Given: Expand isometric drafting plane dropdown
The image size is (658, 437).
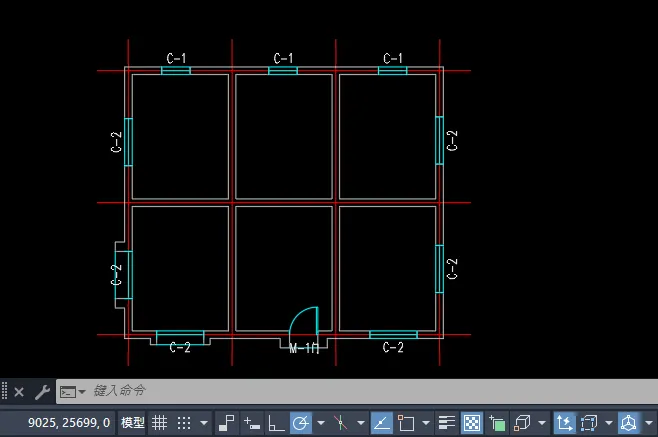Looking at the screenshot, I should tap(361, 423).
